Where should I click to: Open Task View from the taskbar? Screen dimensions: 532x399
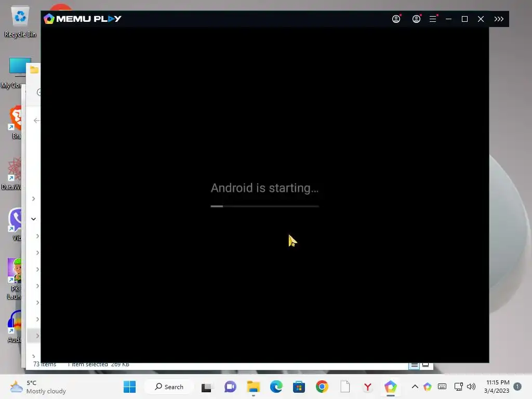pos(206,387)
